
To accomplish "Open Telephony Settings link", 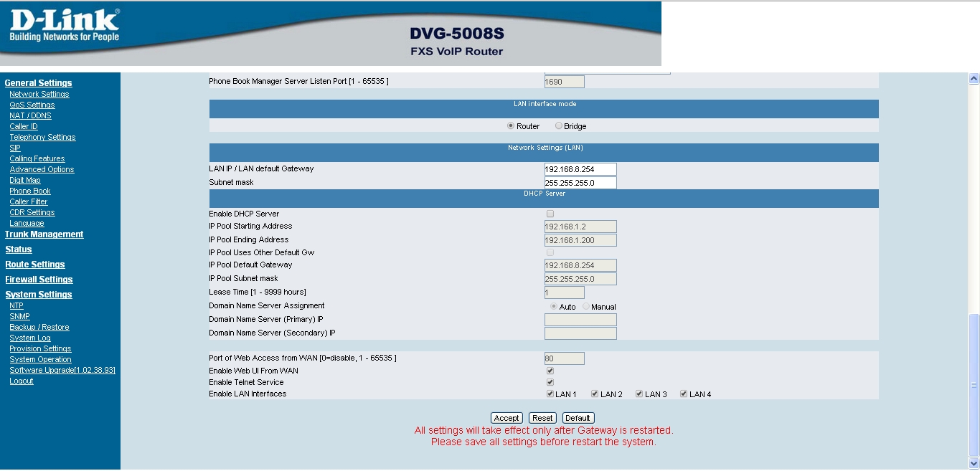I will [42, 137].
